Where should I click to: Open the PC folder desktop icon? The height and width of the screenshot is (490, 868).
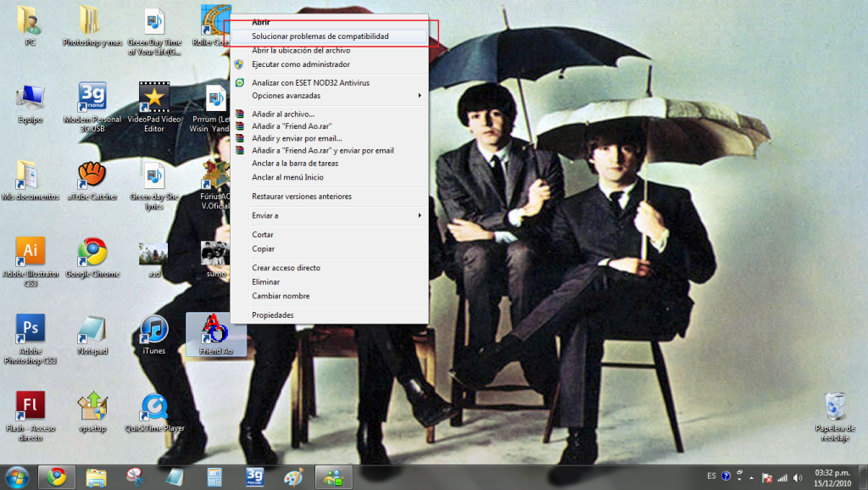[x=30, y=26]
